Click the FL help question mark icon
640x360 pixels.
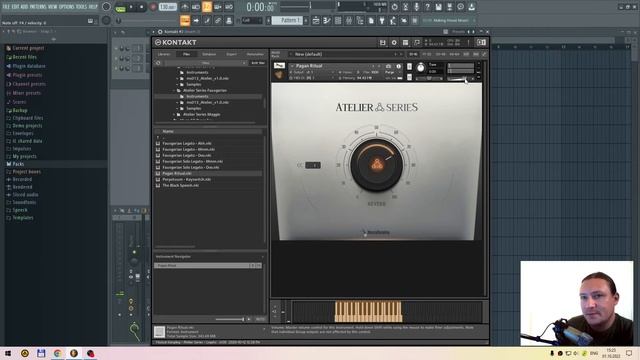coord(427,7)
